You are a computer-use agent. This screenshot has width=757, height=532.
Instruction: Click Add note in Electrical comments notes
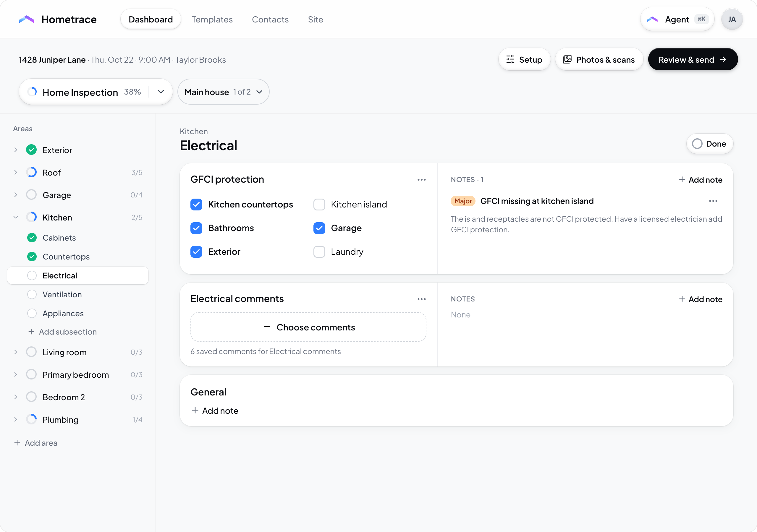(701, 299)
